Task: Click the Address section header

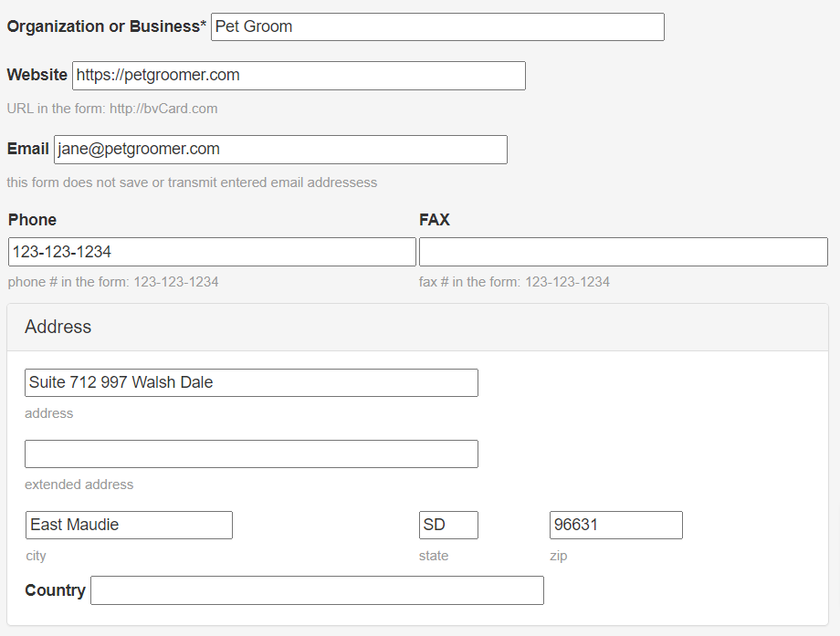Action: pos(58,326)
